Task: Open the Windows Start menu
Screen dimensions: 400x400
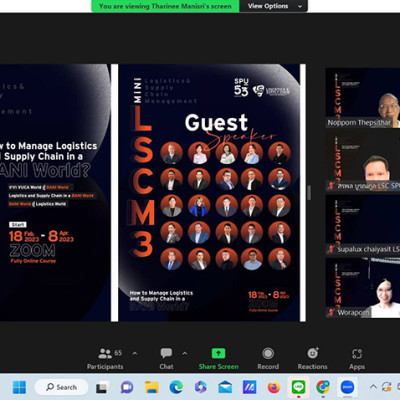Action: coord(19,387)
